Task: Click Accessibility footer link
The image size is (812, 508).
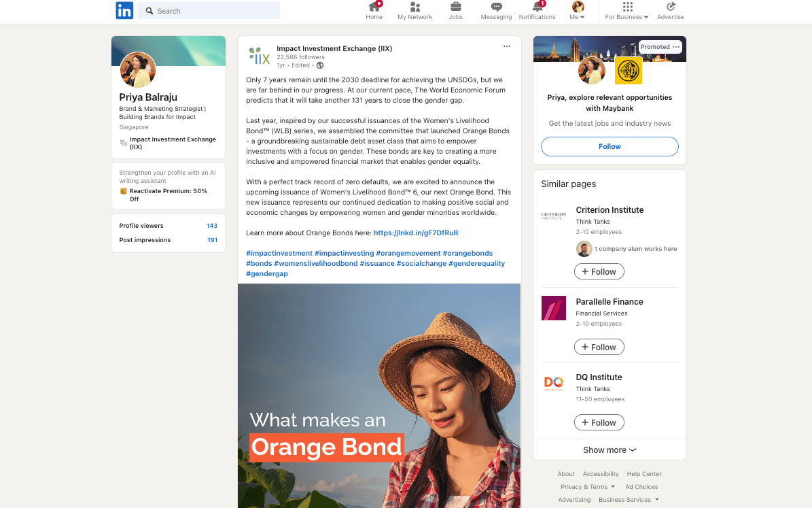Action: point(601,474)
